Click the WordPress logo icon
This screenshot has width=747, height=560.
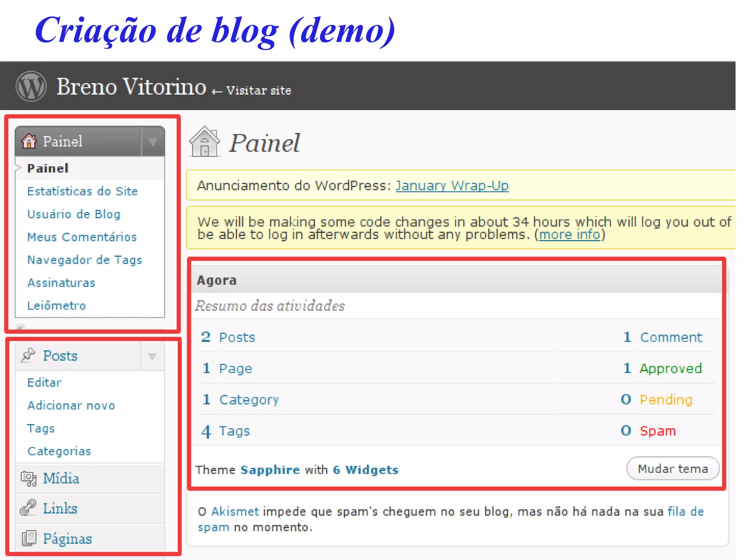(31, 86)
